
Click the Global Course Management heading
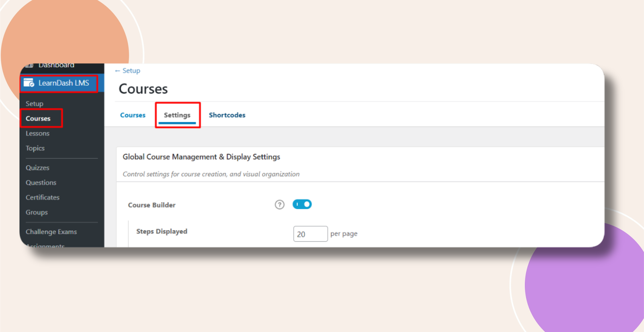[x=201, y=157]
